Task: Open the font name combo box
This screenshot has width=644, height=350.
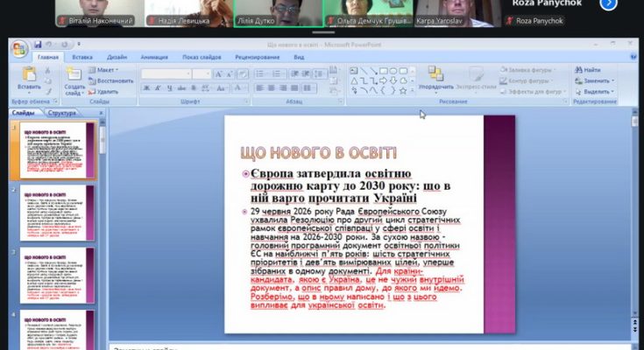Action: point(166,74)
